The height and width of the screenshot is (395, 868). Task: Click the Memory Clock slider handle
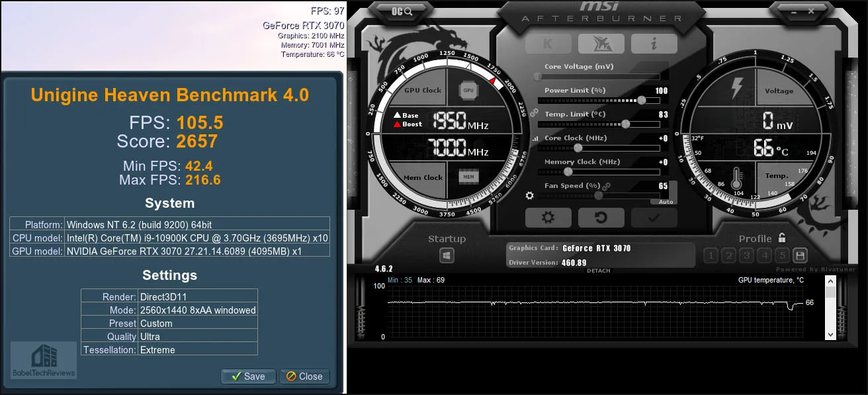(x=568, y=172)
